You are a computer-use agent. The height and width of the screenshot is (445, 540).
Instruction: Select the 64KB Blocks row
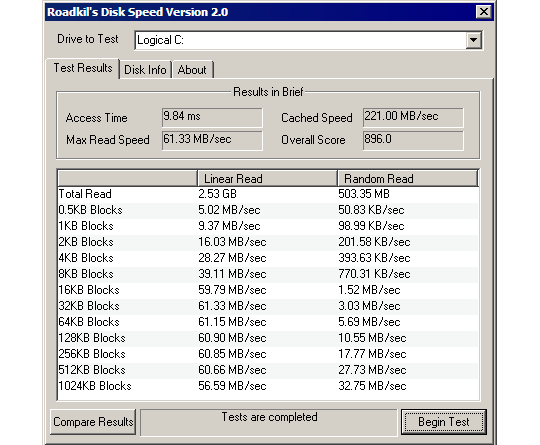(x=268, y=322)
